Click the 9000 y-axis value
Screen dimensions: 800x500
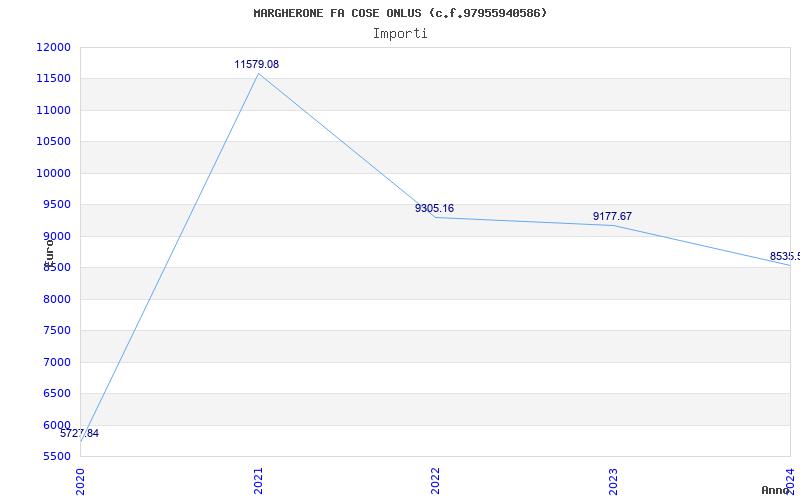point(56,236)
